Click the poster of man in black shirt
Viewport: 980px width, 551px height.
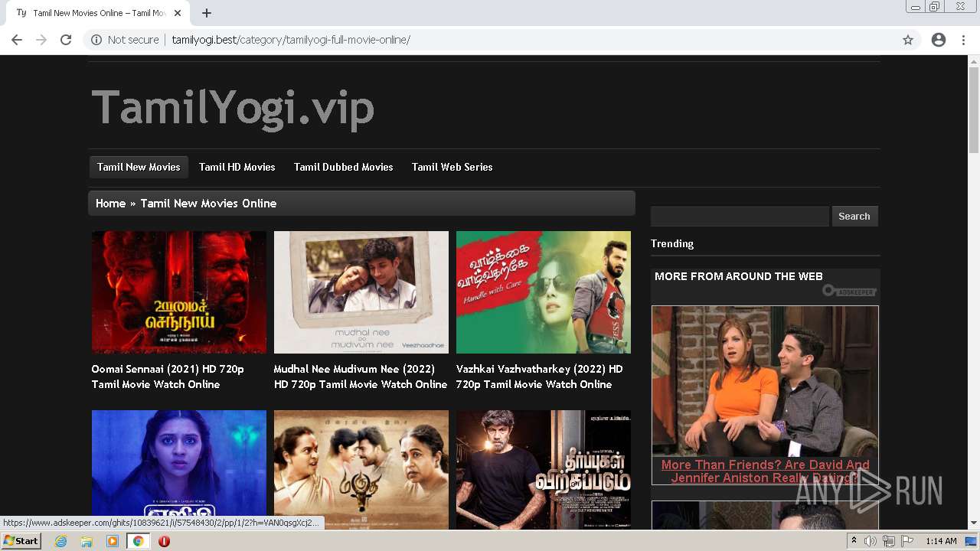(x=544, y=470)
